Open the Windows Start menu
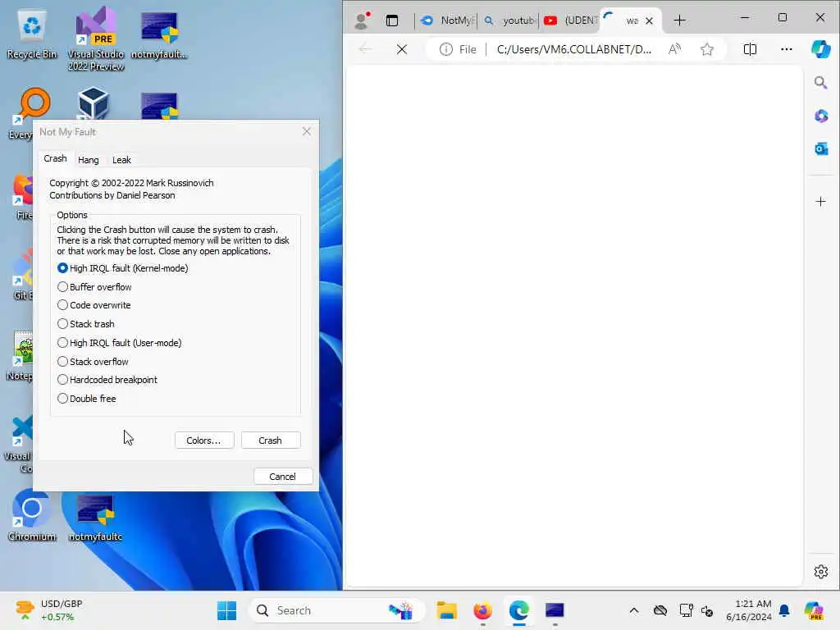This screenshot has height=630, width=840. click(226, 610)
